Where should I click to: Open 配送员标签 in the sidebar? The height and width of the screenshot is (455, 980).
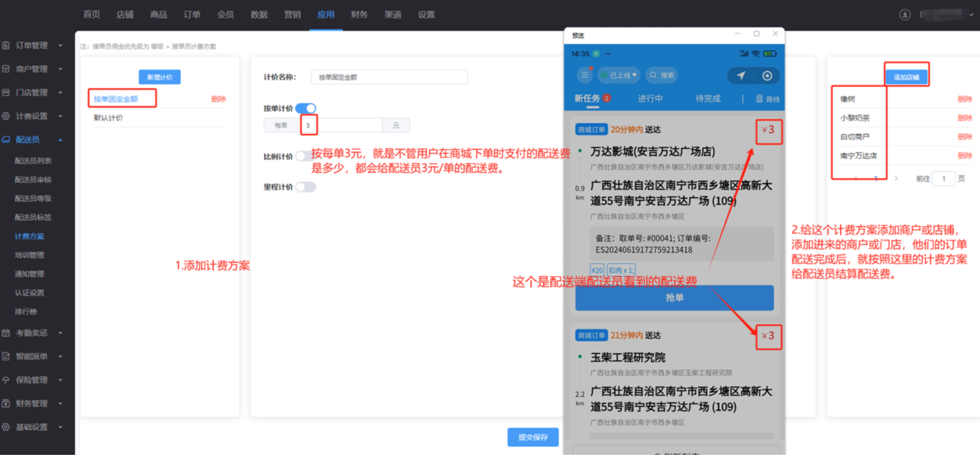(x=33, y=217)
